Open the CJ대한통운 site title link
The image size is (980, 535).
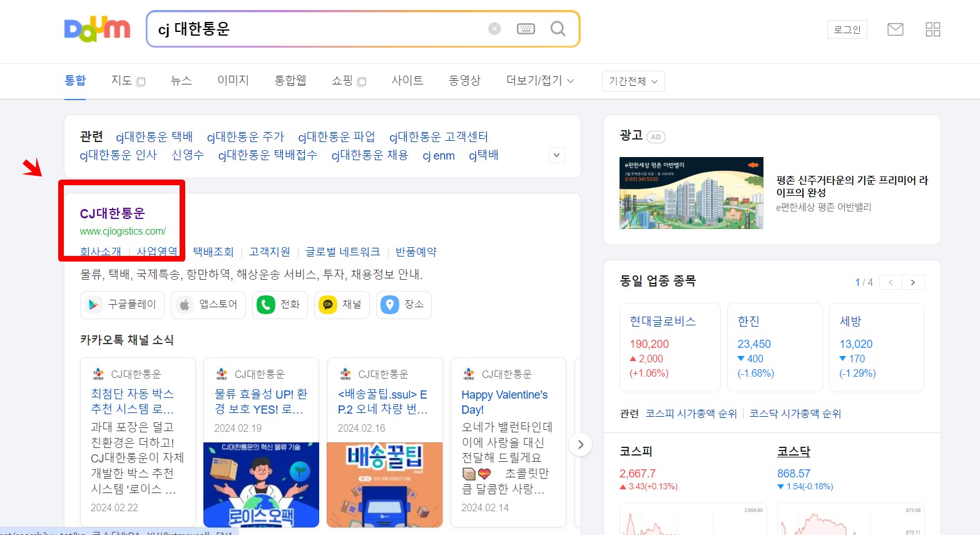[x=113, y=213]
